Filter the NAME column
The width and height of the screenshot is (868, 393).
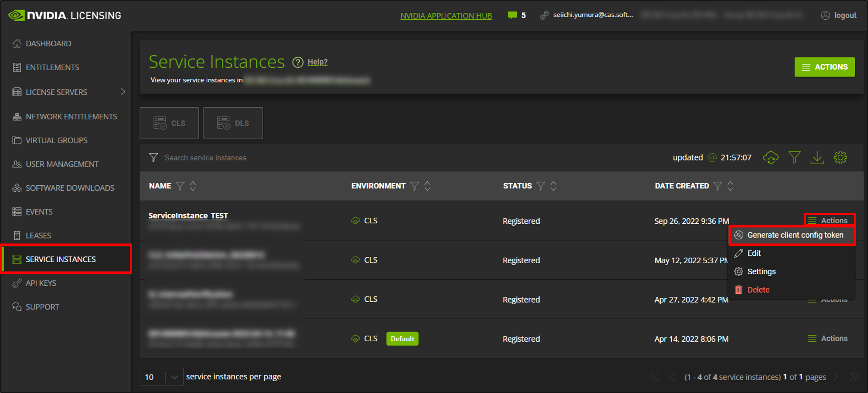[x=180, y=186]
